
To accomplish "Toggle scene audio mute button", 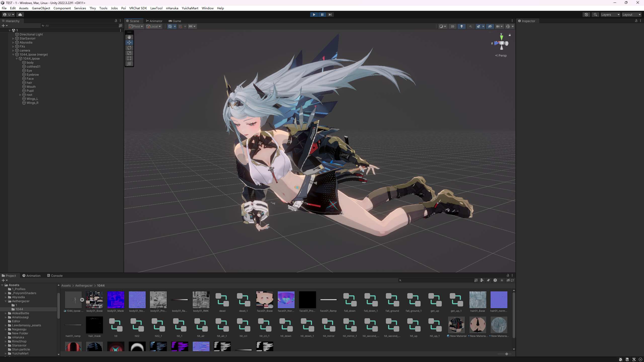I will (470, 26).
